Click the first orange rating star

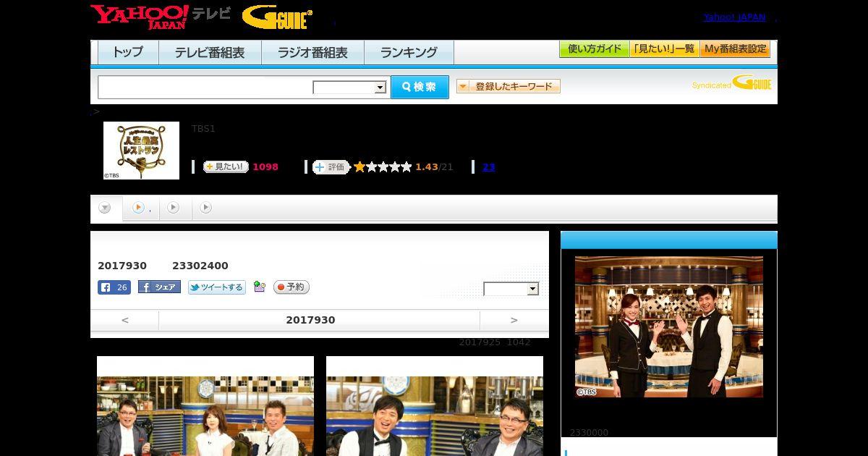pos(359,166)
